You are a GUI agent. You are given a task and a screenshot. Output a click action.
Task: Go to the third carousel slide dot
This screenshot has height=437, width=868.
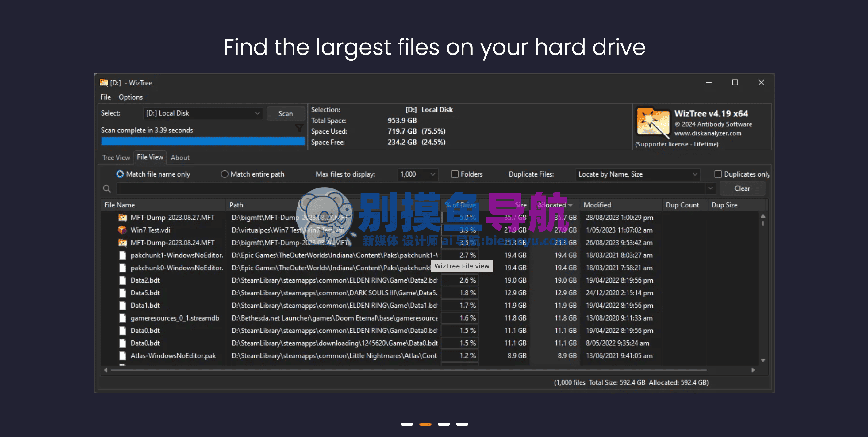(444, 424)
